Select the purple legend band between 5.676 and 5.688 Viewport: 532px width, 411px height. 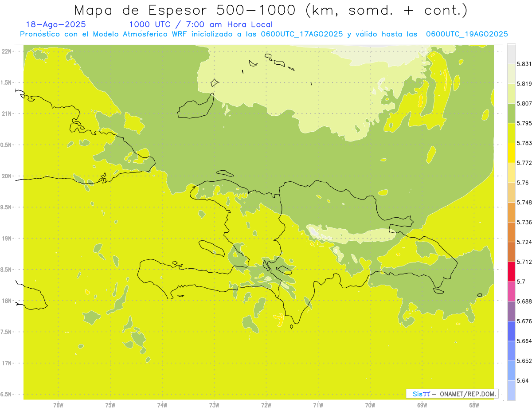[511, 311]
